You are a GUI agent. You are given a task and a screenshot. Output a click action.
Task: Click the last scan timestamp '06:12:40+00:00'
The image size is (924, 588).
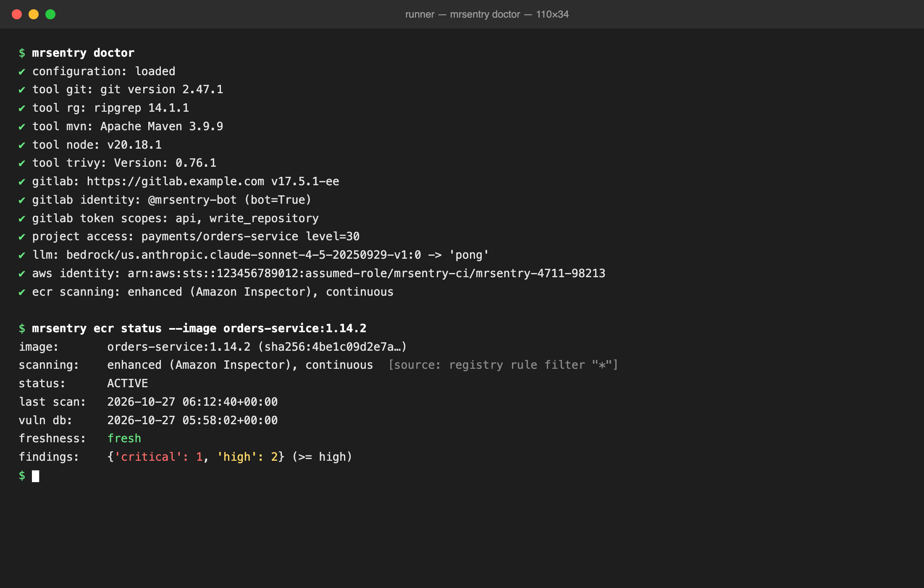coord(230,402)
